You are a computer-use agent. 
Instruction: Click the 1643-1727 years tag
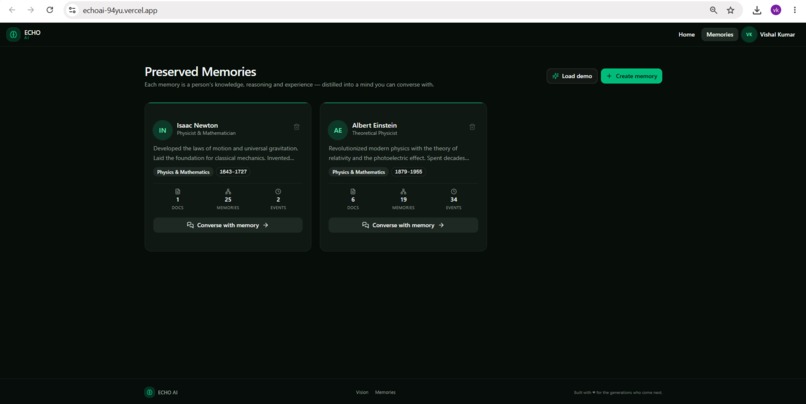click(x=233, y=172)
